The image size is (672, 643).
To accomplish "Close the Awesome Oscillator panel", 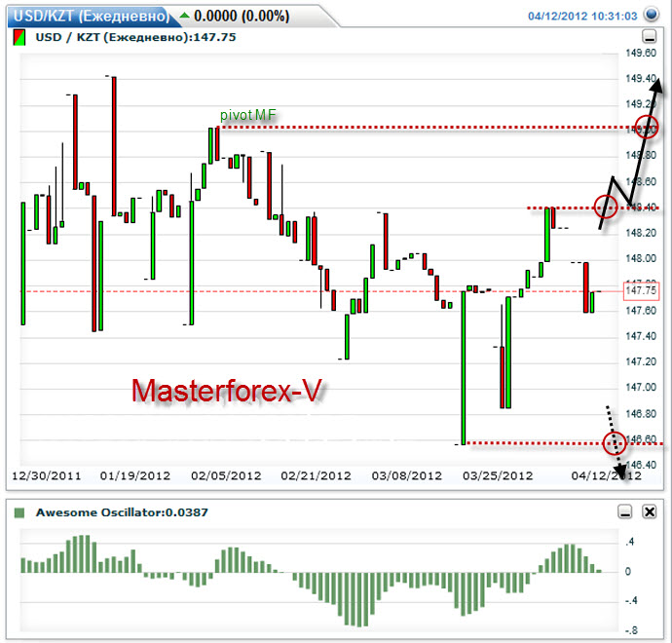I will coord(650,511).
